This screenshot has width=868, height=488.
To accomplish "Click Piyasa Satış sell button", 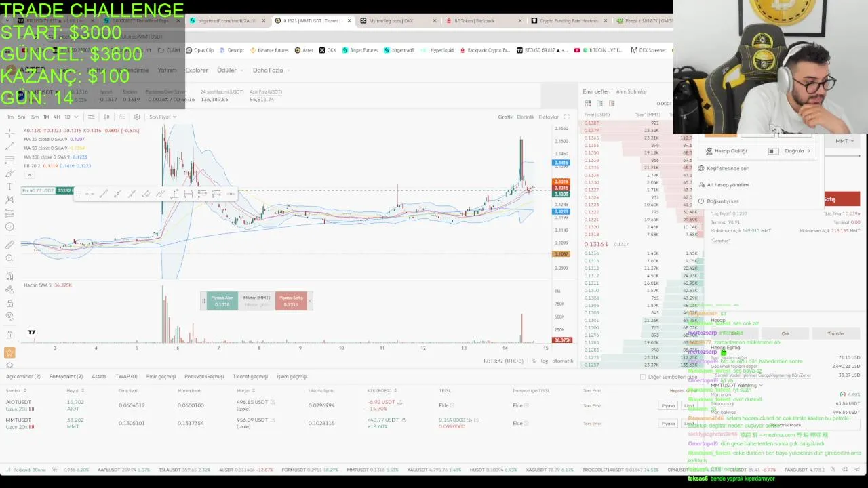I will [291, 301].
